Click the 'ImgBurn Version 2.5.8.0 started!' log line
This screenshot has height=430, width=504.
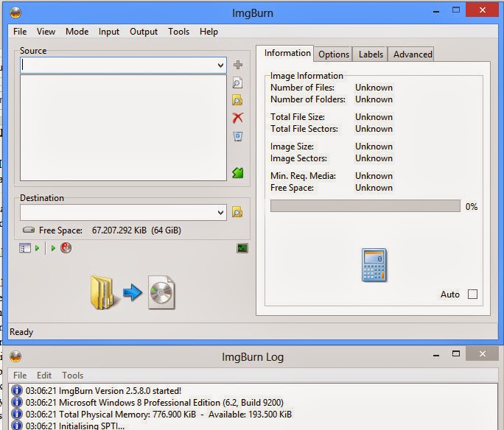pyautogui.click(x=103, y=391)
